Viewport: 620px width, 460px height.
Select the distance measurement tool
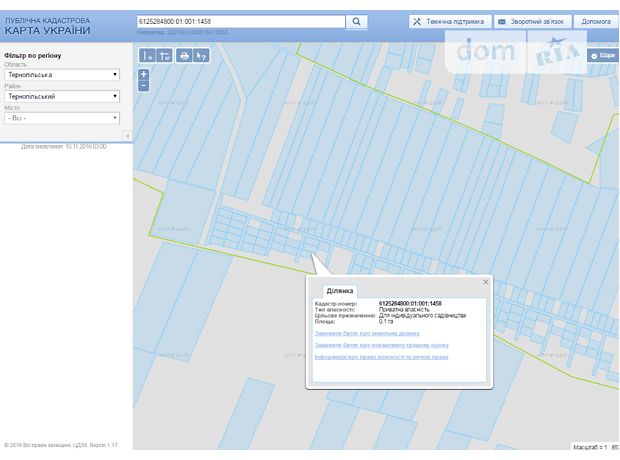[x=147, y=56]
